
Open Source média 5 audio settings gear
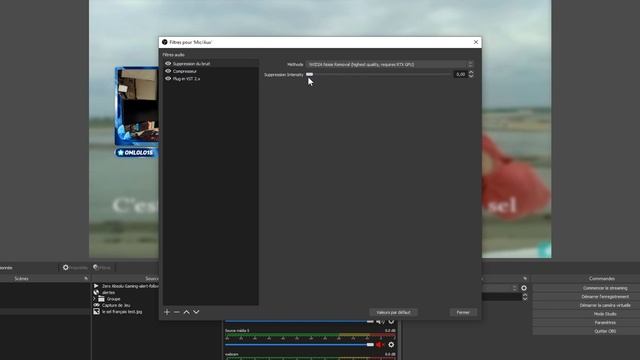[x=391, y=345]
